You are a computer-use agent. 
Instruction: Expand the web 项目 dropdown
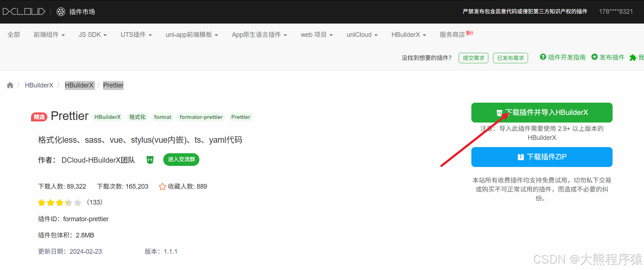point(317,35)
